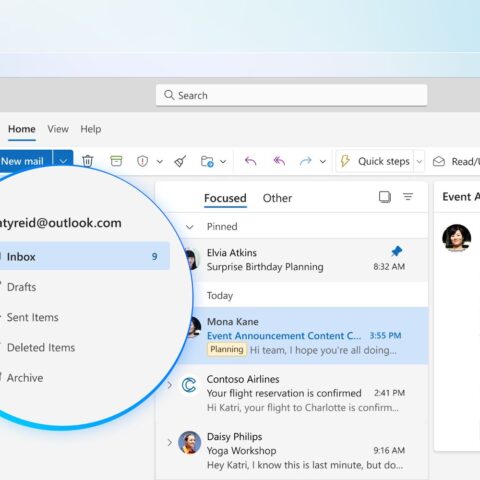Viewport: 480px width, 480px height.
Task: Click the Planning category tag
Action: tap(227, 350)
